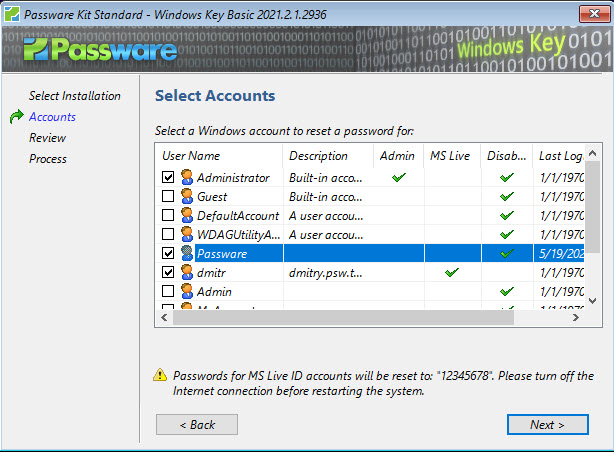This screenshot has width=614, height=452.
Task: Click Disabled checkmark in Administrator row
Action: click(507, 178)
